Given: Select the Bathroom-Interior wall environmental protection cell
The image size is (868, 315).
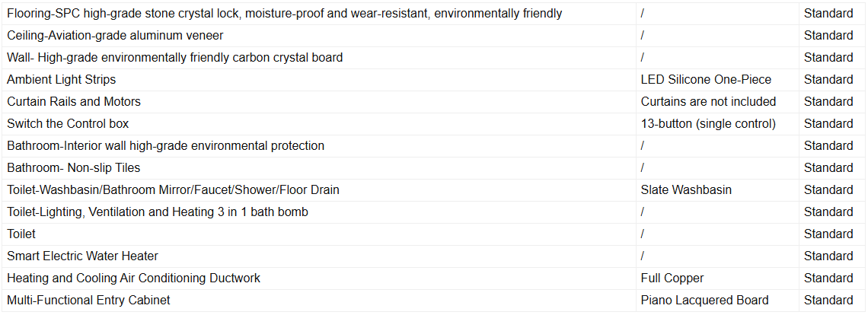Looking at the screenshot, I should pos(166,146).
